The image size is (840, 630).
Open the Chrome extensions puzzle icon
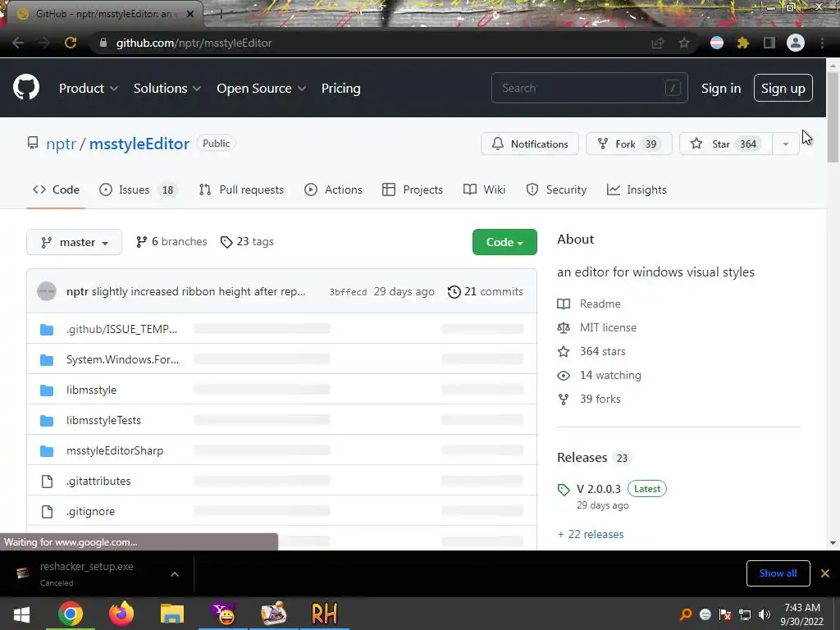click(x=742, y=43)
